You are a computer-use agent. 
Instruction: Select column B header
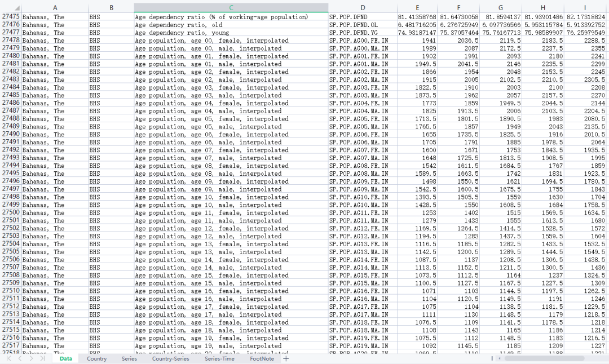coord(111,8)
